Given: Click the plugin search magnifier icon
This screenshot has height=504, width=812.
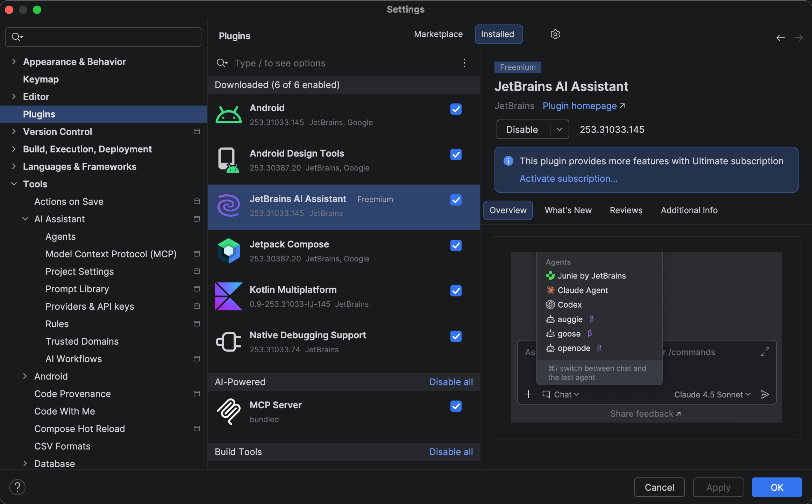Looking at the screenshot, I should 222,63.
